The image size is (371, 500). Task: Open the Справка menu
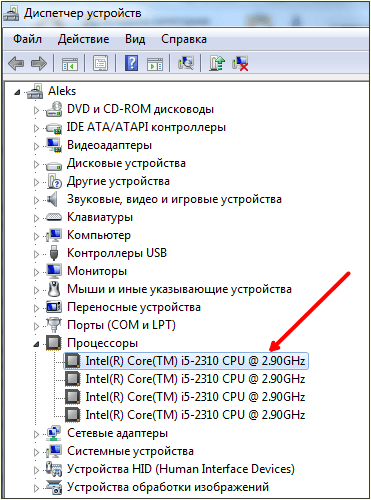(184, 39)
